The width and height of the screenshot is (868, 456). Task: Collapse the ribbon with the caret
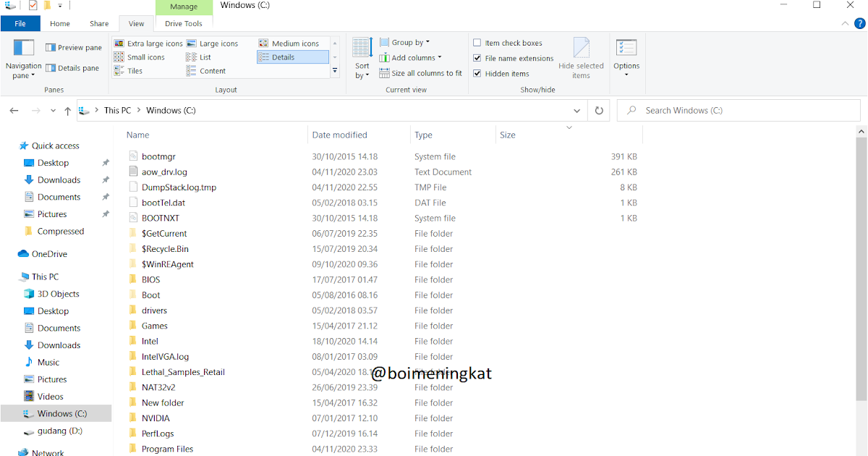click(x=843, y=24)
